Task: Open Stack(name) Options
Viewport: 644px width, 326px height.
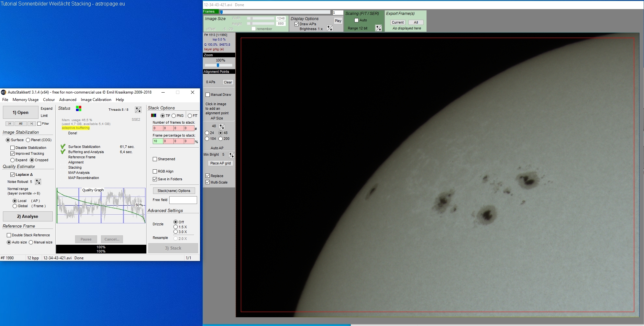Action: coord(174,191)
